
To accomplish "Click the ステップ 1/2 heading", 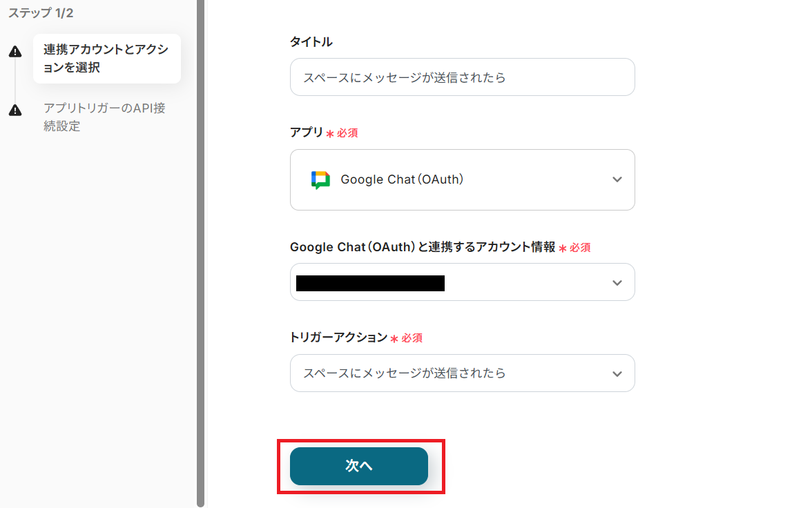I will [41, 13].
